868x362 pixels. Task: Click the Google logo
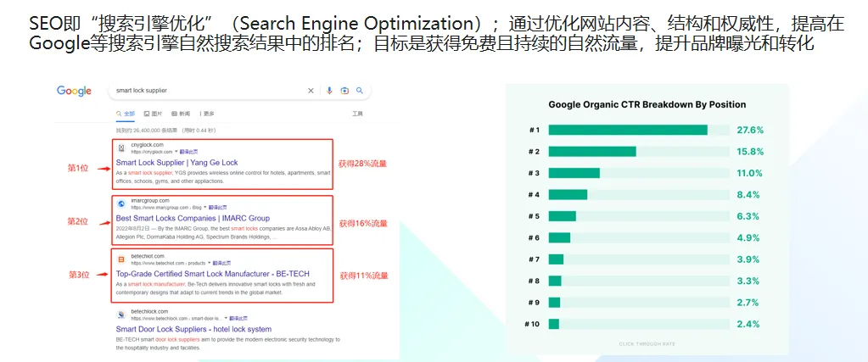pyautogui.click(x=74, y=91)
